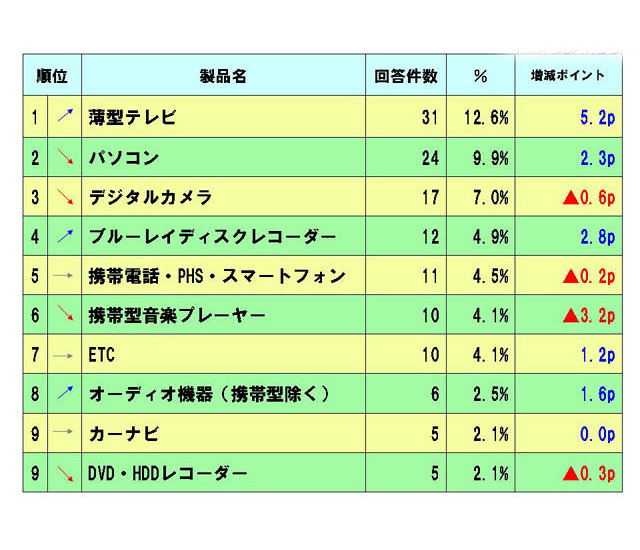Click the red down arrow beside デジタルカメラ
640x550 pixels.
click(x=65, y=196)
